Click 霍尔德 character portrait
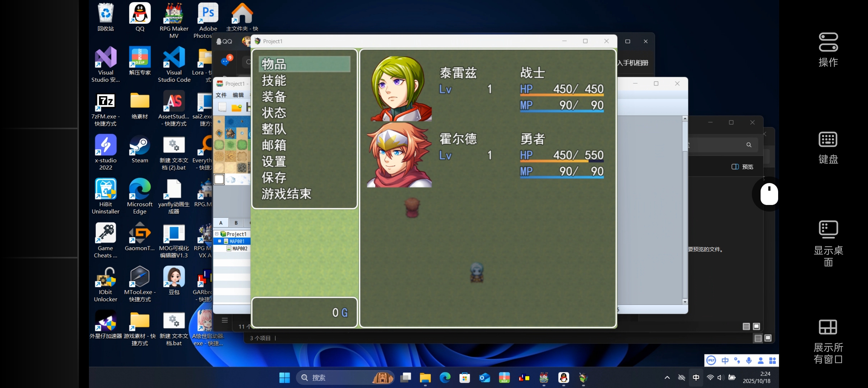 tap(399, 155)
